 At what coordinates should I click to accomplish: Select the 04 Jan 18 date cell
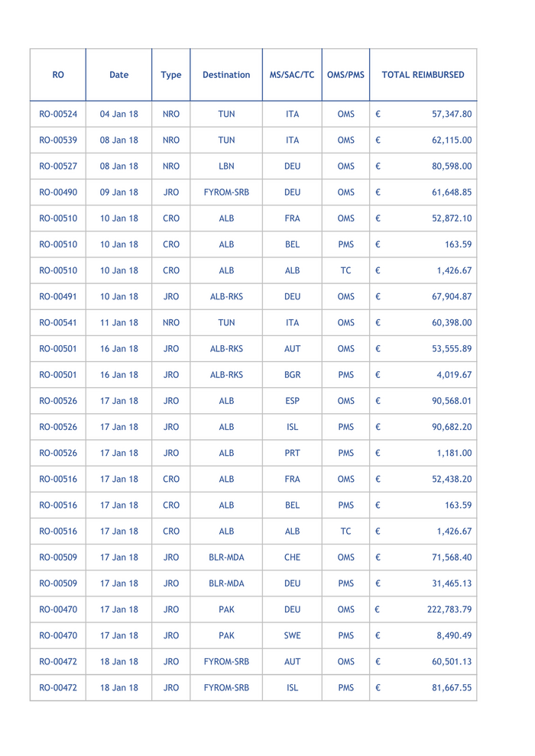point(119,115)
